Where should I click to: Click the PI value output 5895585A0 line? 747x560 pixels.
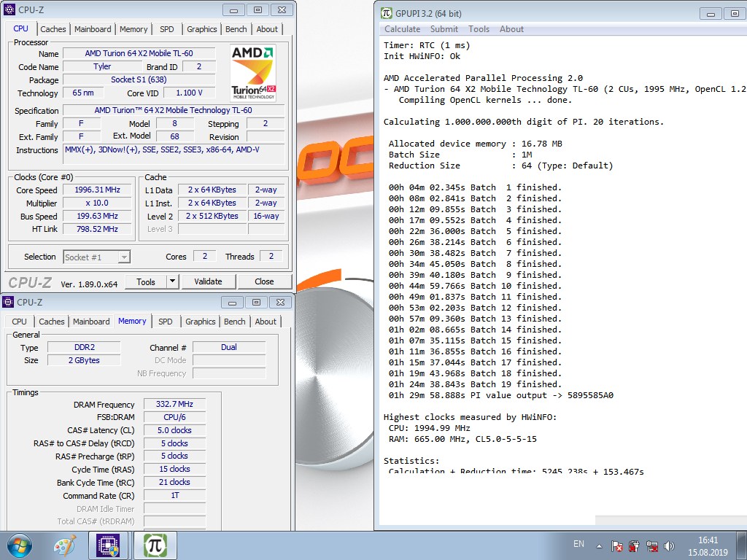(x=501, y=395)
